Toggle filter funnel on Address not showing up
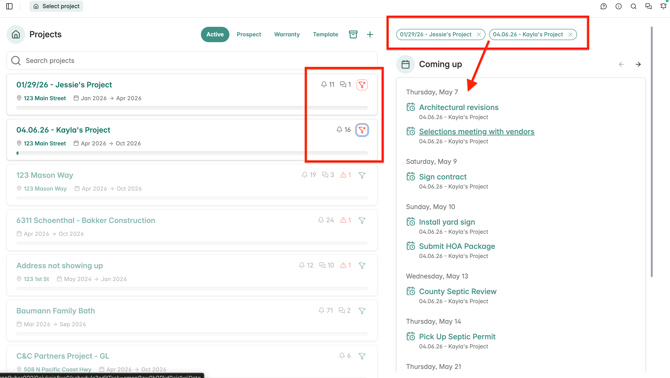Image resolution: width=670 pixels, height=378 pixels. click(x=362, y=266)
